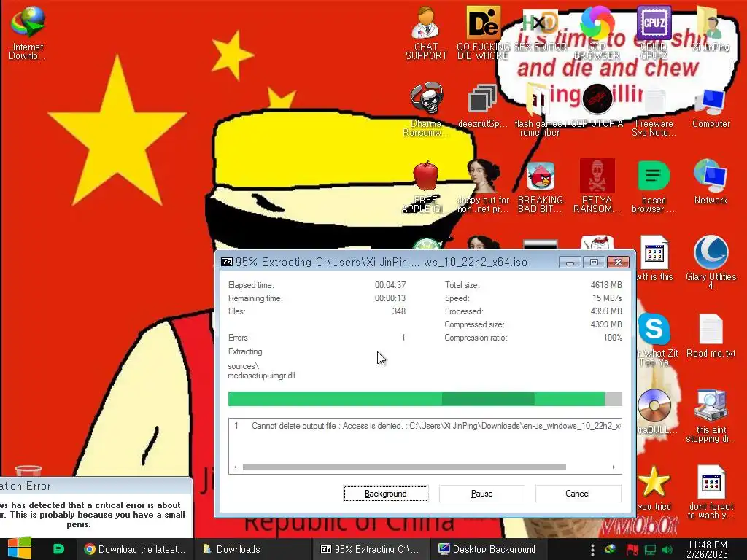747x560 pixels.
Task: Open the CHAT SUPPORT desktop shortcut
Action: pos(426,34)
